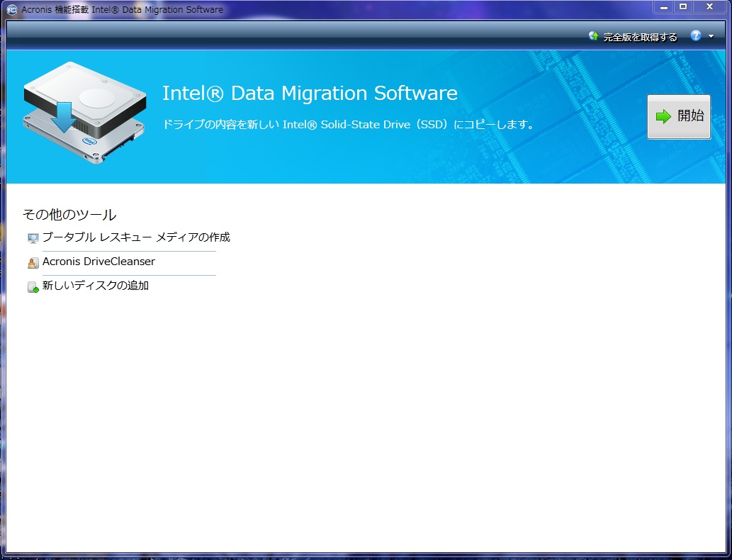Click the SSD copy description text
Viewport: 732px width, 560px height.
click(348, 125)
